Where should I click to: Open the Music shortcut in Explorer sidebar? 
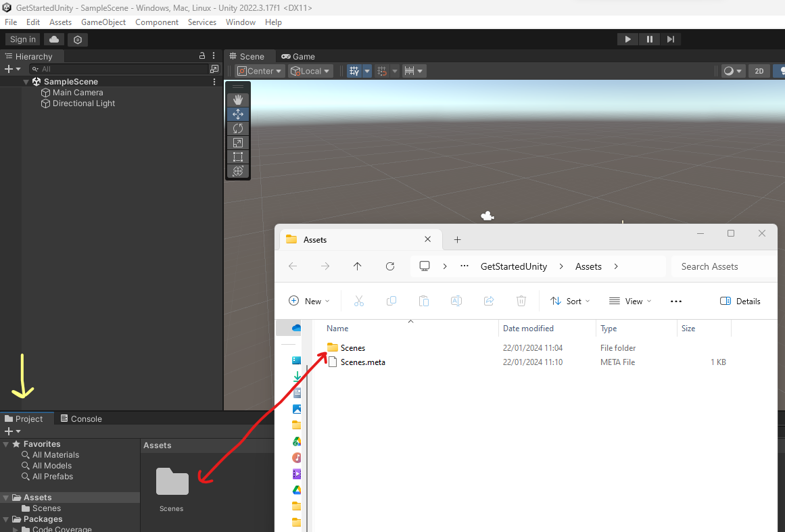pos(296,458)
